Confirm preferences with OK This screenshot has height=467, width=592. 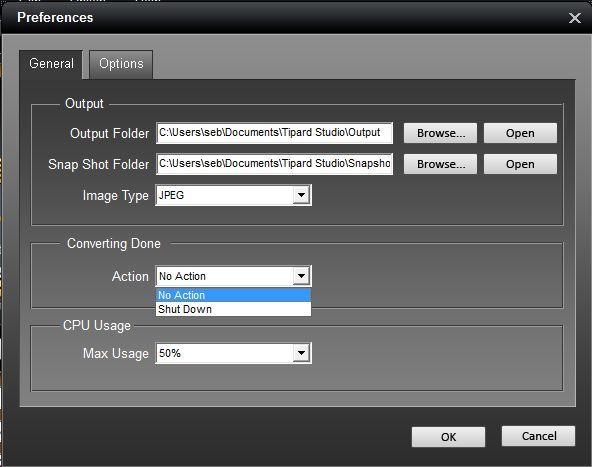tap(448, 437)
